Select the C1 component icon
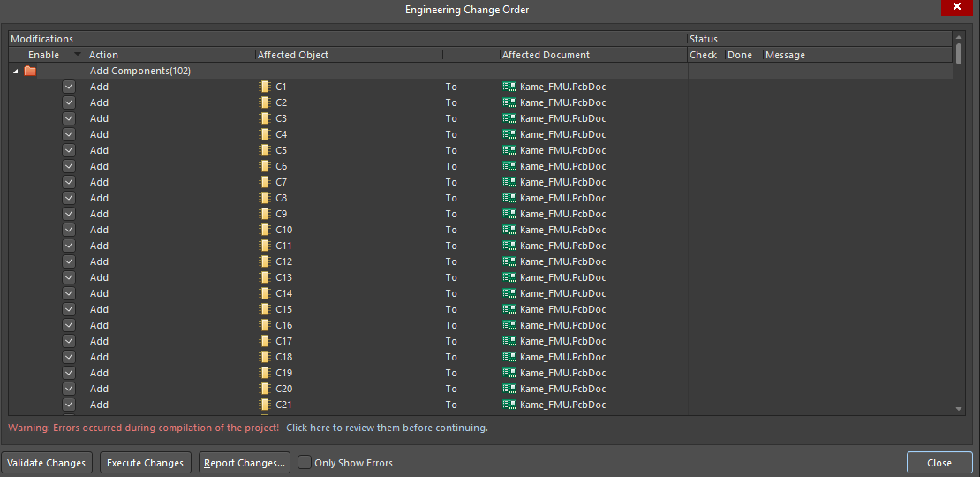The image size is (980, 477). point(265,87)
